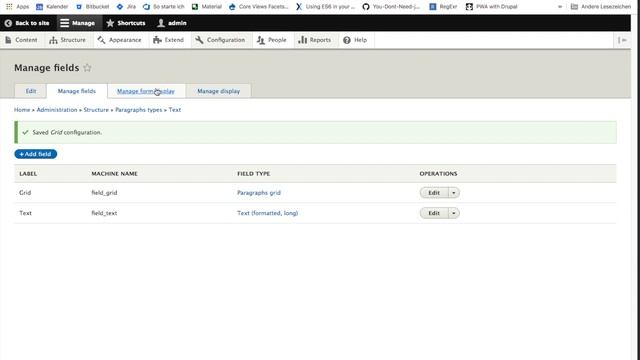Click the Grid label cell
Screen dimensions: 640x360
point(25,193)
